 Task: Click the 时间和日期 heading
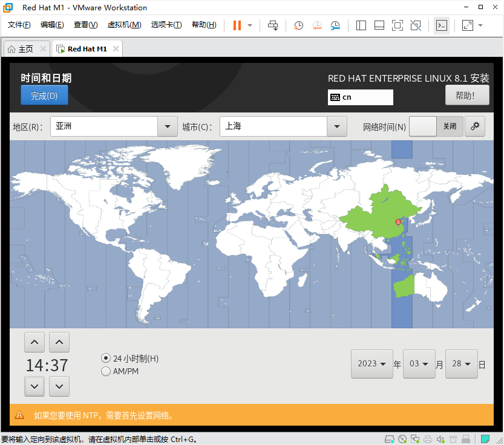pos(46,78)
